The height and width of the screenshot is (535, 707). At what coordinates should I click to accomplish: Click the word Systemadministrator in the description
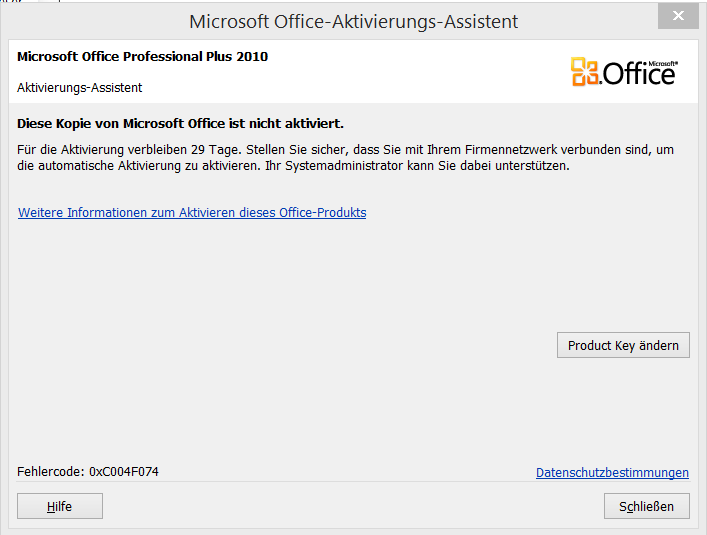344,166
